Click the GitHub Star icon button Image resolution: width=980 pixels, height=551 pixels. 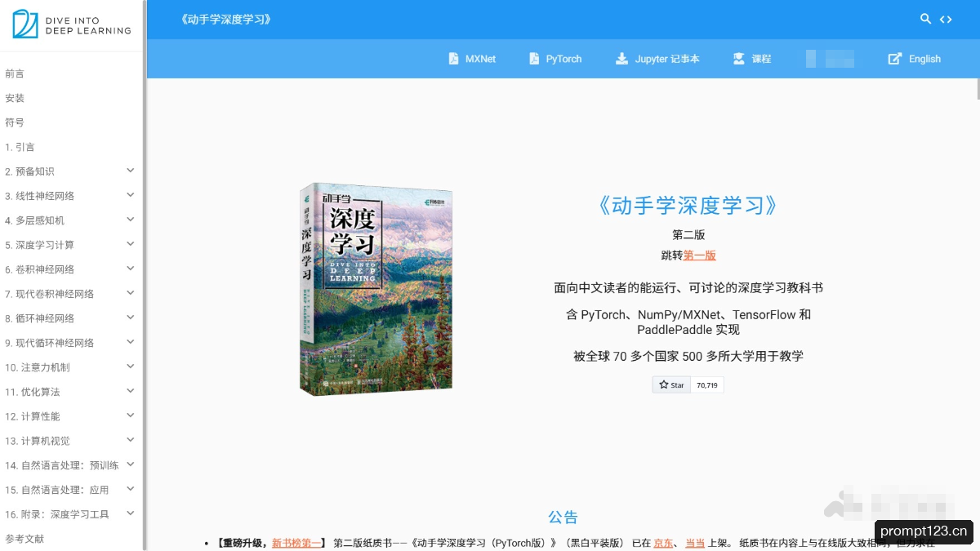(671, 384)
